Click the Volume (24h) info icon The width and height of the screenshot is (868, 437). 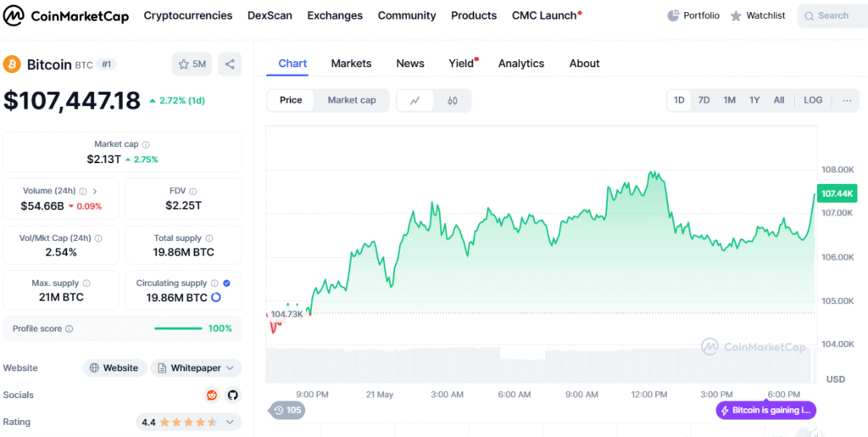click(x=82, y=191)
